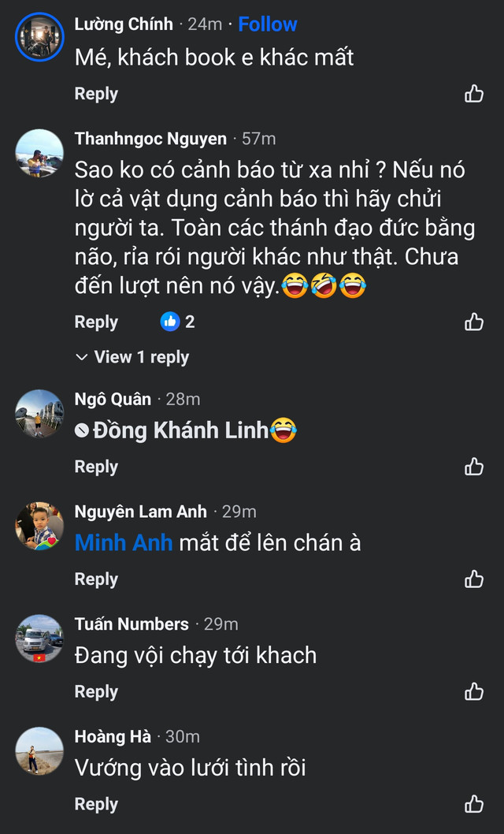The width and height of the screenshot is (504, 834).
Task: Open Lường Chính's profile picture
Action: click(39, 36)
